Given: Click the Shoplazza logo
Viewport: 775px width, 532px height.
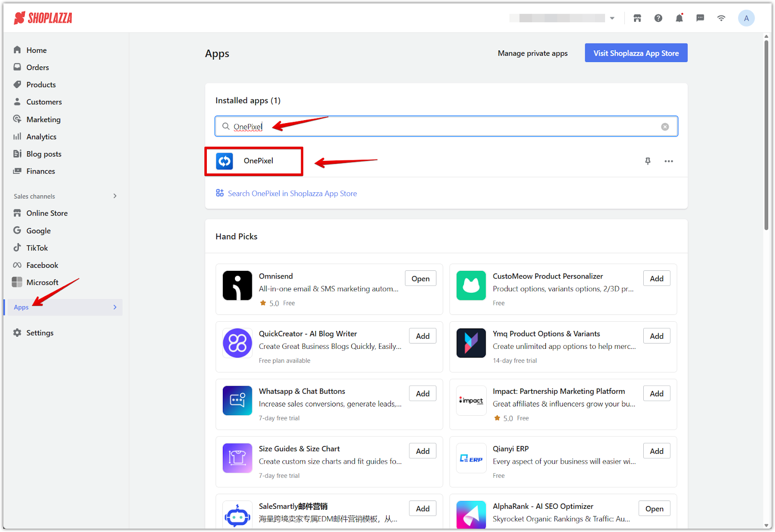Looking at the screenshot, I should 43,18.
